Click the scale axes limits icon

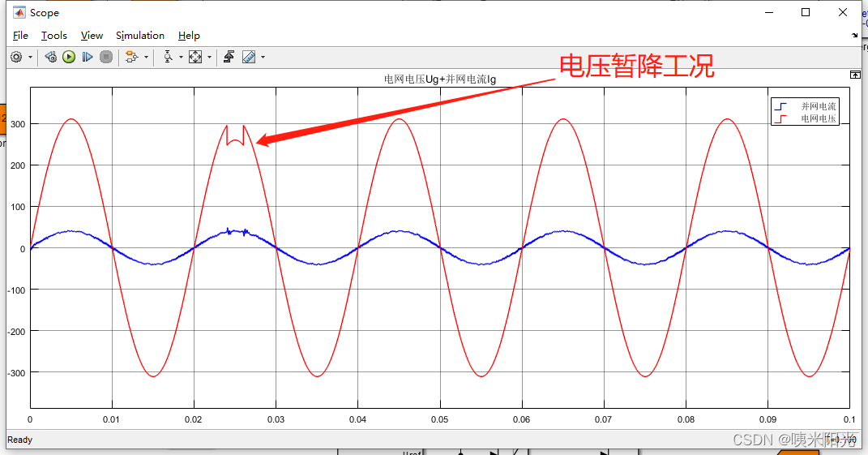coord(195,57)
